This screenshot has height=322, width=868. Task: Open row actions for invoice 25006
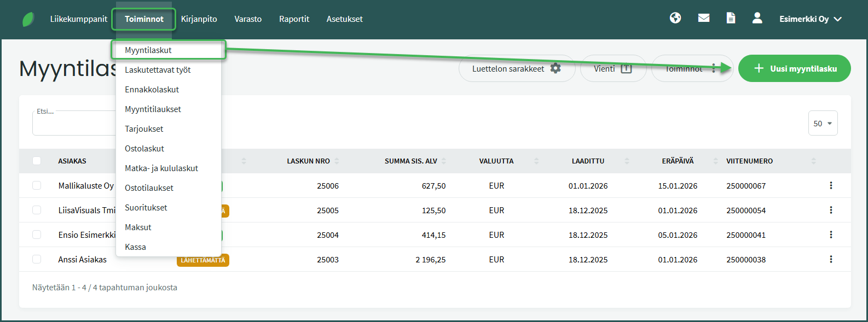831,185
